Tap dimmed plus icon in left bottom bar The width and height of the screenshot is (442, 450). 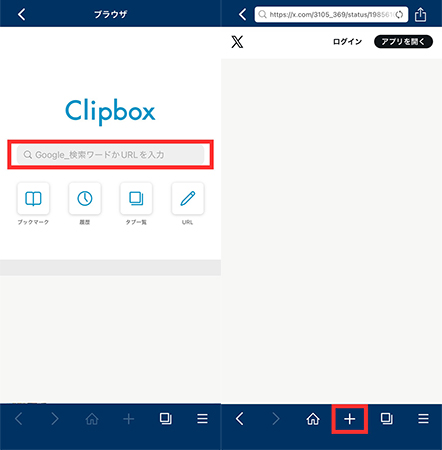point(129,419)
